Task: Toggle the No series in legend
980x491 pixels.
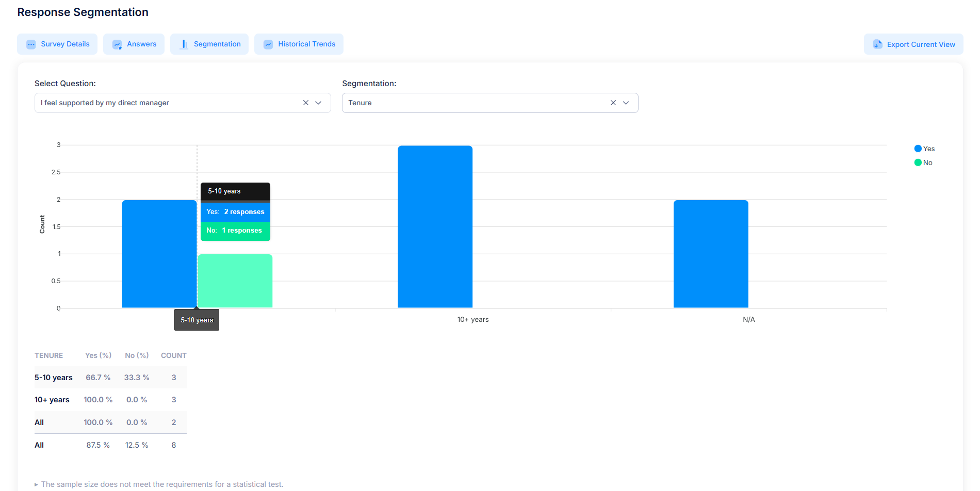Action: tap(923, 162)
